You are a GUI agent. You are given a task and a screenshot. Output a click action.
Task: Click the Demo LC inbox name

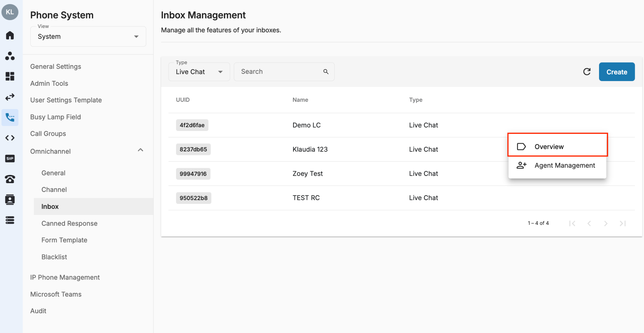tap(307, 125)
